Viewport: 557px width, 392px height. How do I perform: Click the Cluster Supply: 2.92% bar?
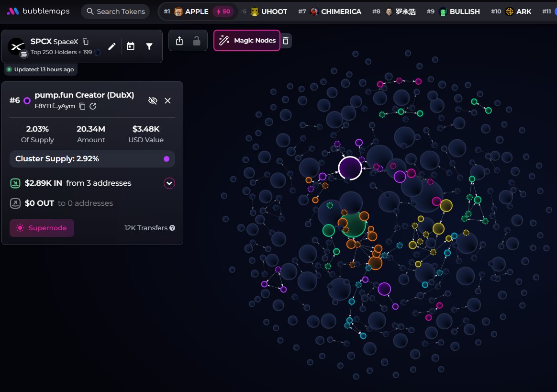(x=92, y=159)
